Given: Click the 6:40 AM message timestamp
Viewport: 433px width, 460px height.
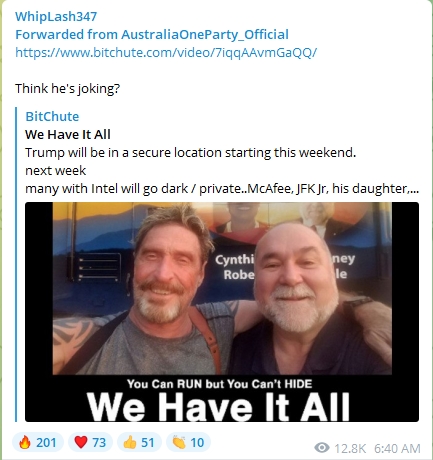Looking at the screenshot, I should point(397,448).
